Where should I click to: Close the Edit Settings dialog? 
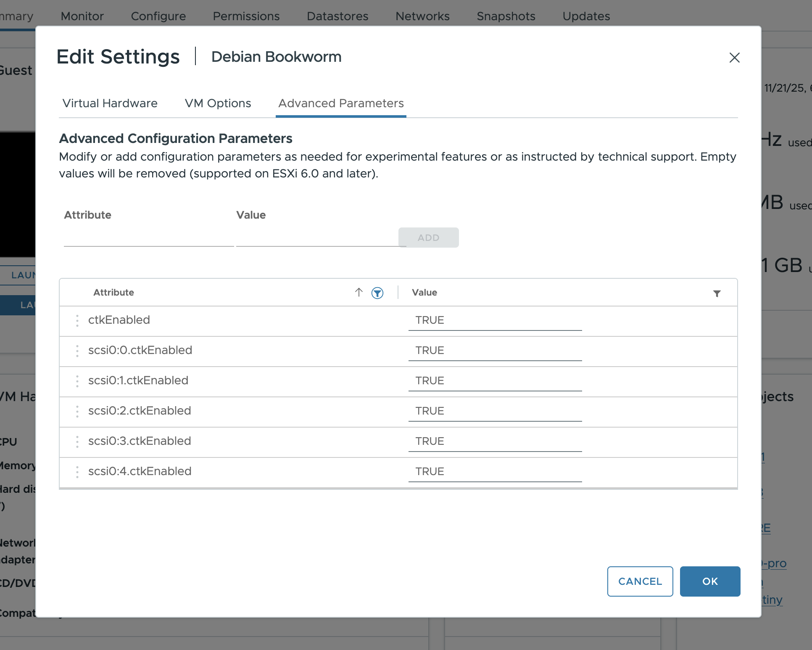[734, 58]
